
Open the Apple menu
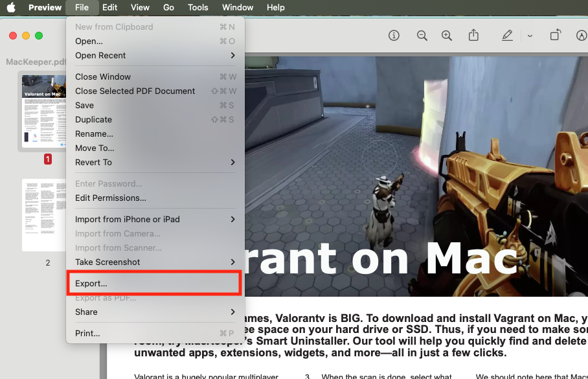[x=11, y=8]
